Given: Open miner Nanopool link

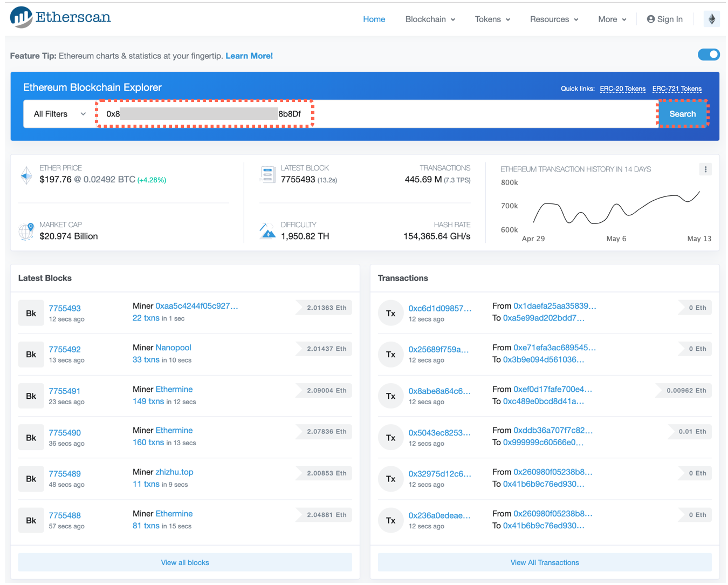Looking at the screenshot, I should [173, 348].
